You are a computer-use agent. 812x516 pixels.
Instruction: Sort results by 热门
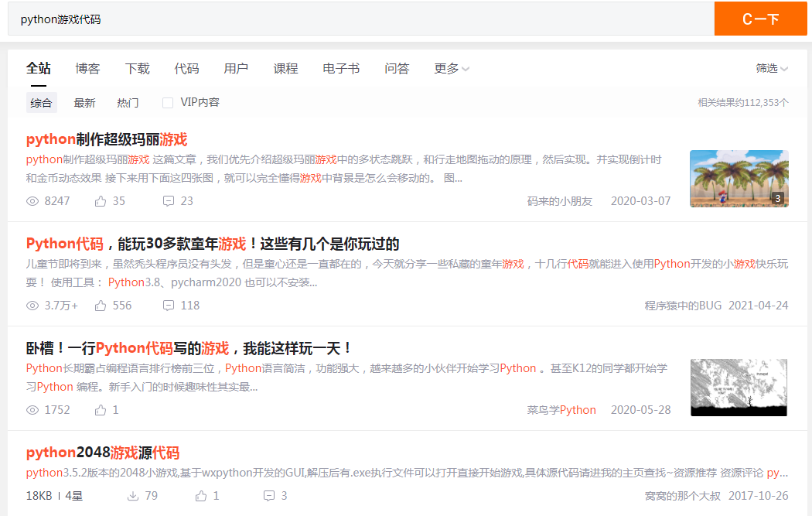point(128,103)
